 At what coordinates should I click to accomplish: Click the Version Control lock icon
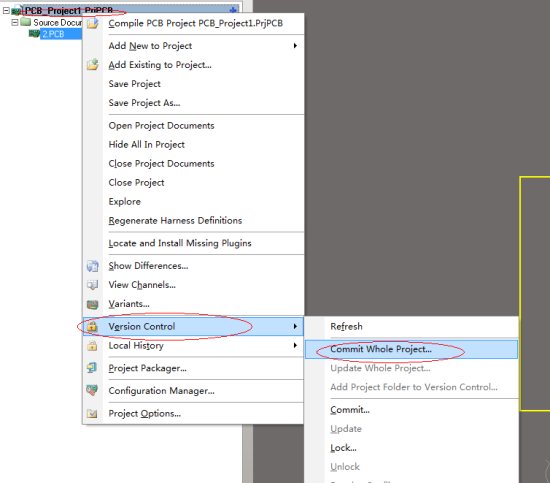pos(92,326)
